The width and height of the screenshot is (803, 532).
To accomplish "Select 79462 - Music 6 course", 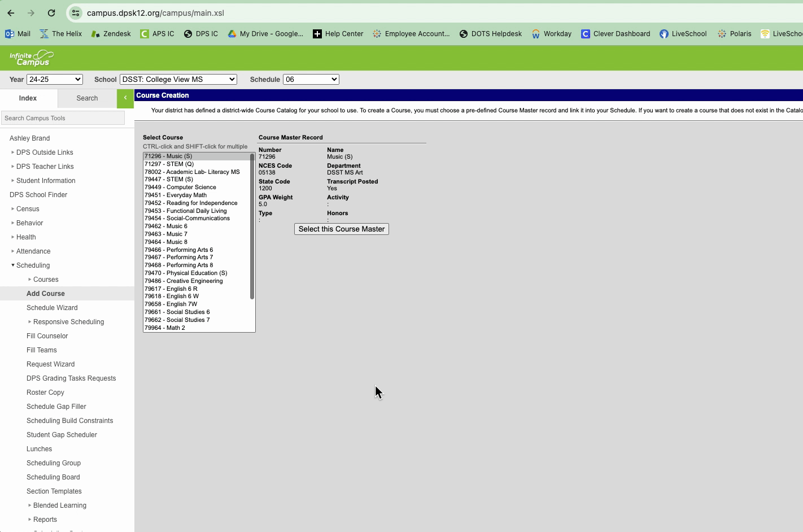I will [x=196, y=226].
